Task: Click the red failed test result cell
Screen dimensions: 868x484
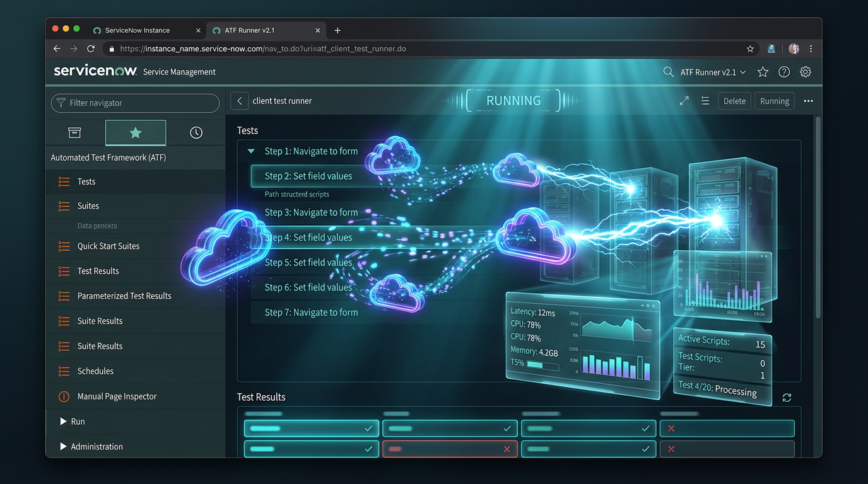Action: click(x=450, y=449)
